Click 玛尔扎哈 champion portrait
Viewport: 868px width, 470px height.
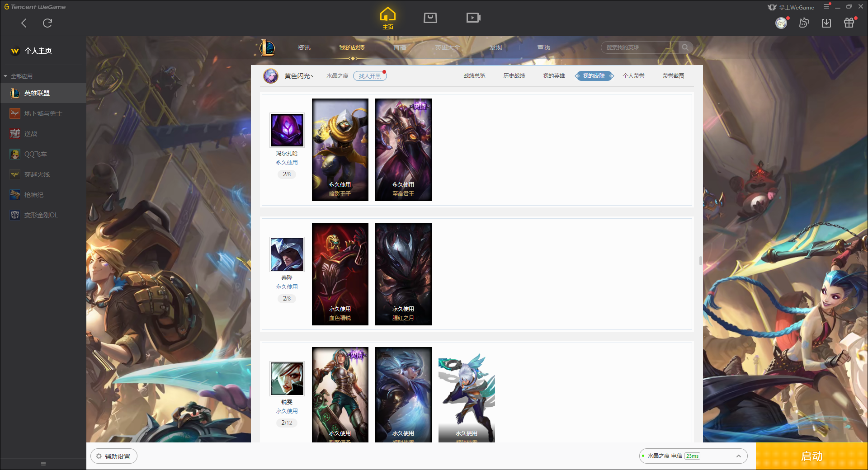pyautogui.click(x=287, y=130)
